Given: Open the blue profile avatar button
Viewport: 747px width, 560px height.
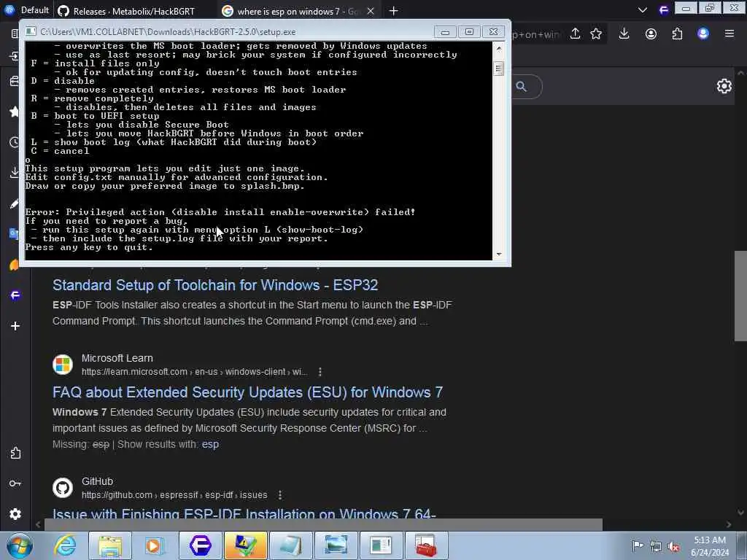Looking at the screenshot, I should tap(703, 34).
